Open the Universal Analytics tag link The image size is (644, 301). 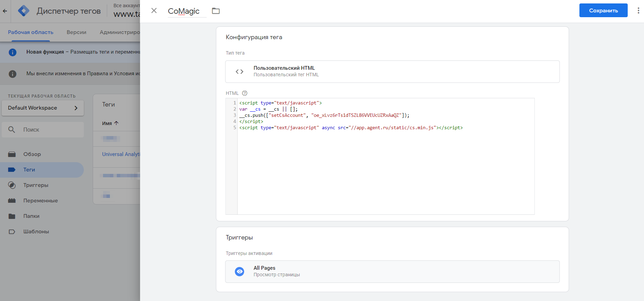coord(121,154)
